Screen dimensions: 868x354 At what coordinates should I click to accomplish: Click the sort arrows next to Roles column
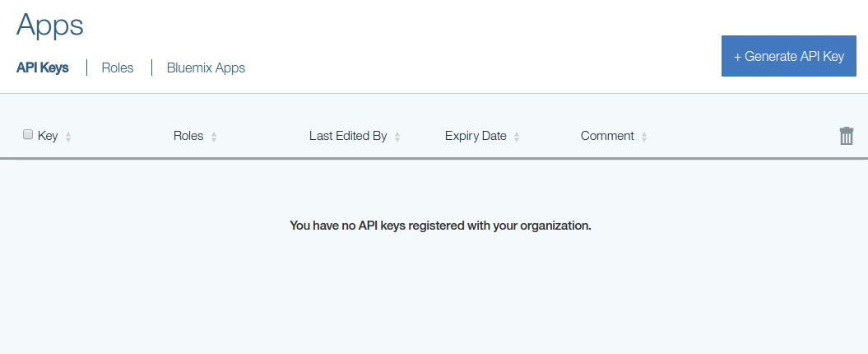[214, 137]
